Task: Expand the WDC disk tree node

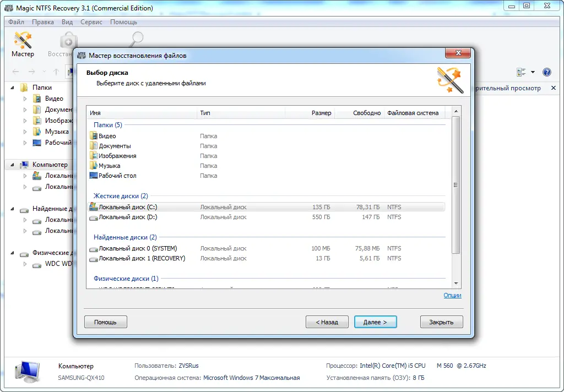Action: pos(25,264)
